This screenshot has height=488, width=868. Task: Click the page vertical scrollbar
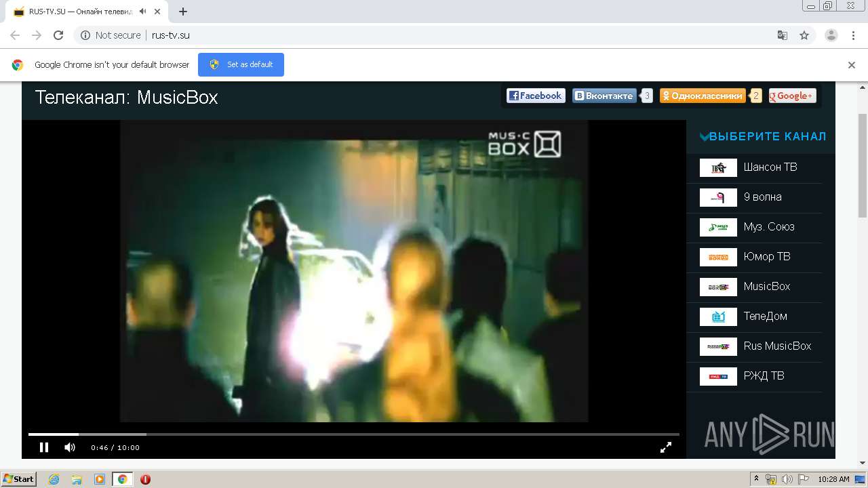(x=863, y=166)
